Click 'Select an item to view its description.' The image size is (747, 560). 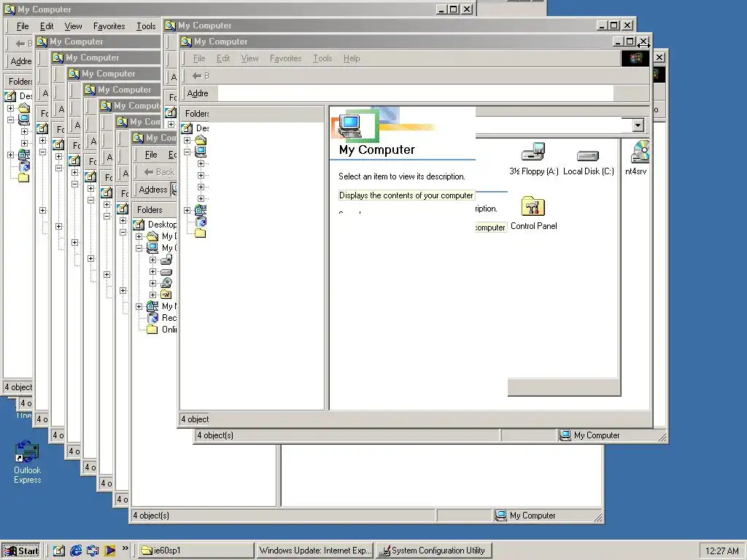pos(402,176)
